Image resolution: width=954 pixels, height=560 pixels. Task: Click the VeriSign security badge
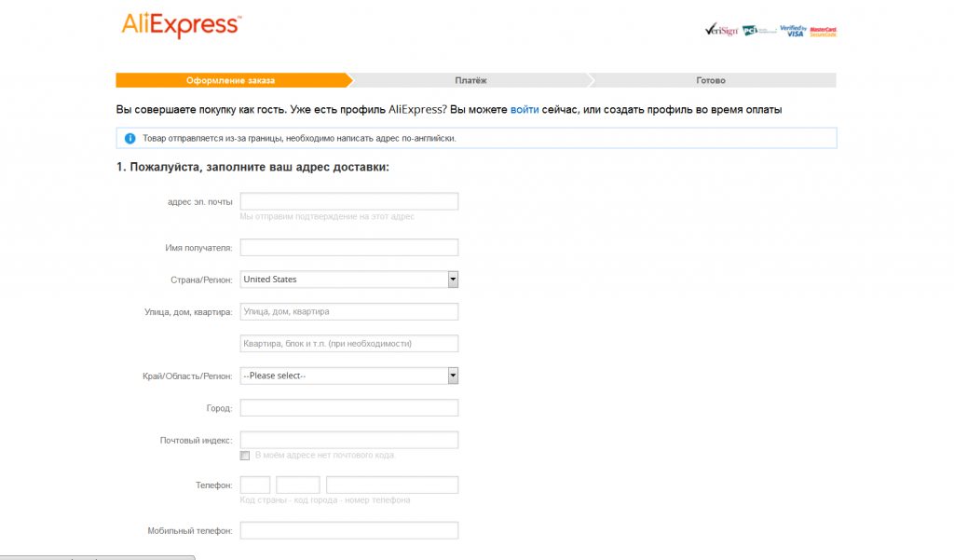[x=721, y=30]
